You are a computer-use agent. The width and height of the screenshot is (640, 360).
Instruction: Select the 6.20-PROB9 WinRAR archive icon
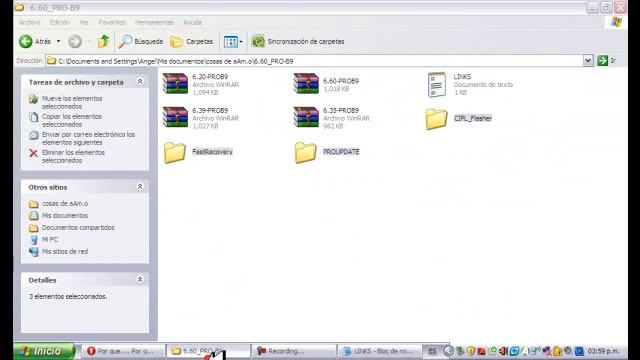[x=175, y=84]
